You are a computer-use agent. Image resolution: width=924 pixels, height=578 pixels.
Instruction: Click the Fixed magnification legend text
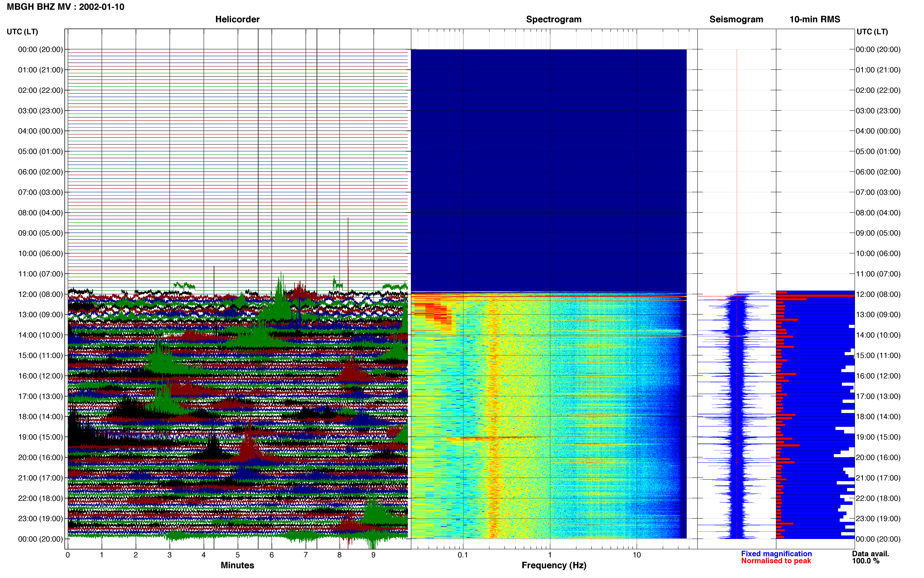pyautogui.click(x=776, y=554)
